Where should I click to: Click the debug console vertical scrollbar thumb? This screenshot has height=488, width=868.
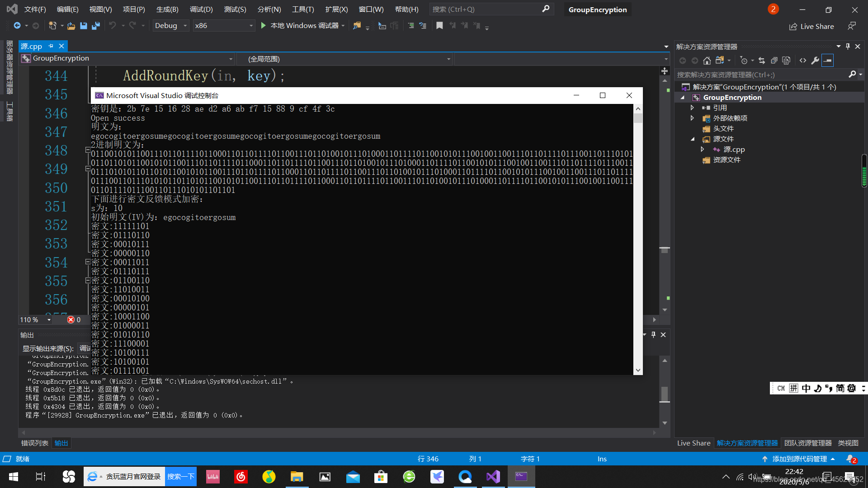coord(638,118)
